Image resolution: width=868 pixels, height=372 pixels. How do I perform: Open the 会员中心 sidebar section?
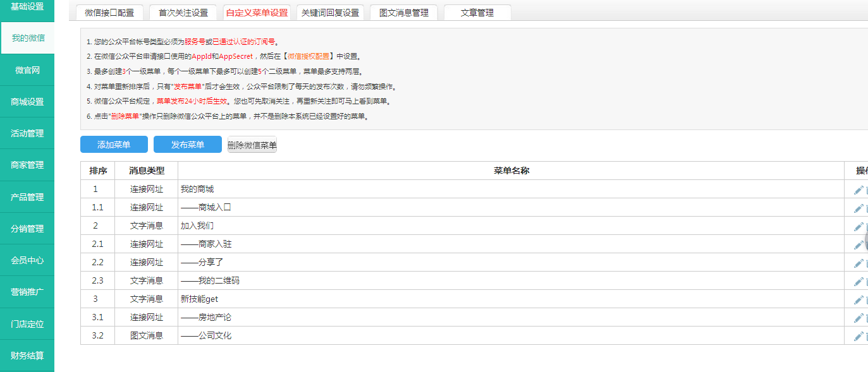(x=27, y=260)
